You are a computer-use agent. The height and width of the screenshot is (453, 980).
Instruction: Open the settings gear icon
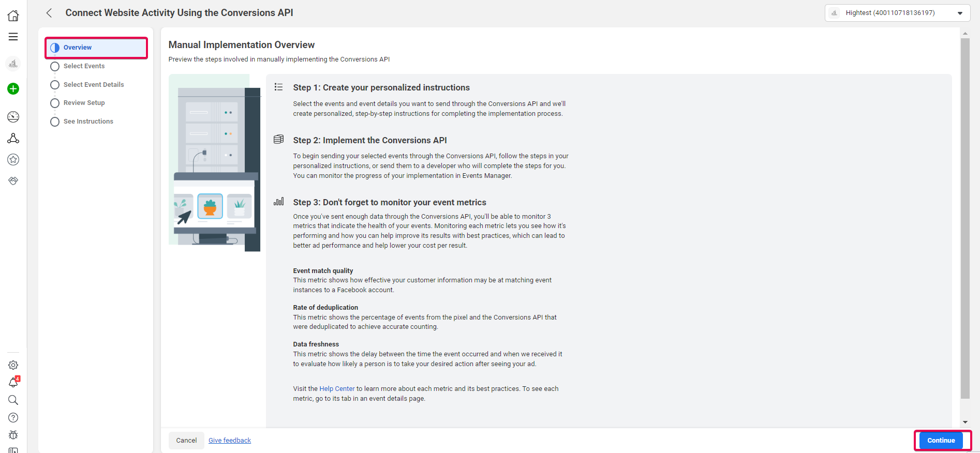(x=13, y=365)
